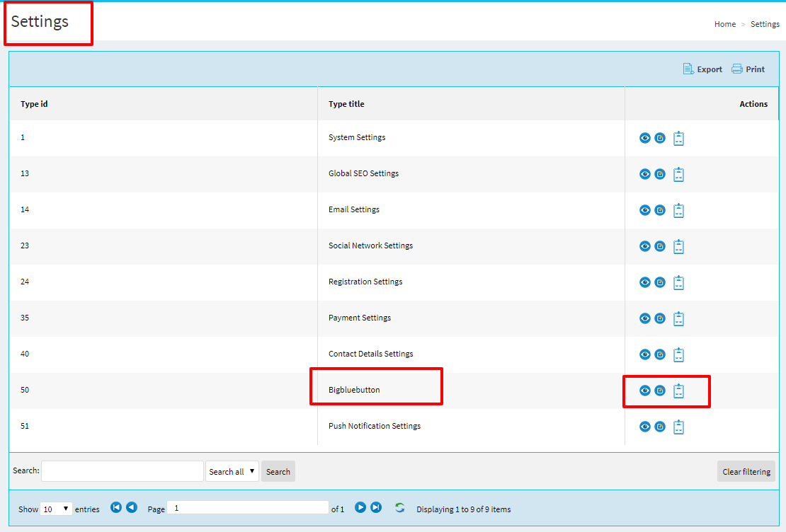Open edit icon for Bigbluebutton row

[660, 391]
